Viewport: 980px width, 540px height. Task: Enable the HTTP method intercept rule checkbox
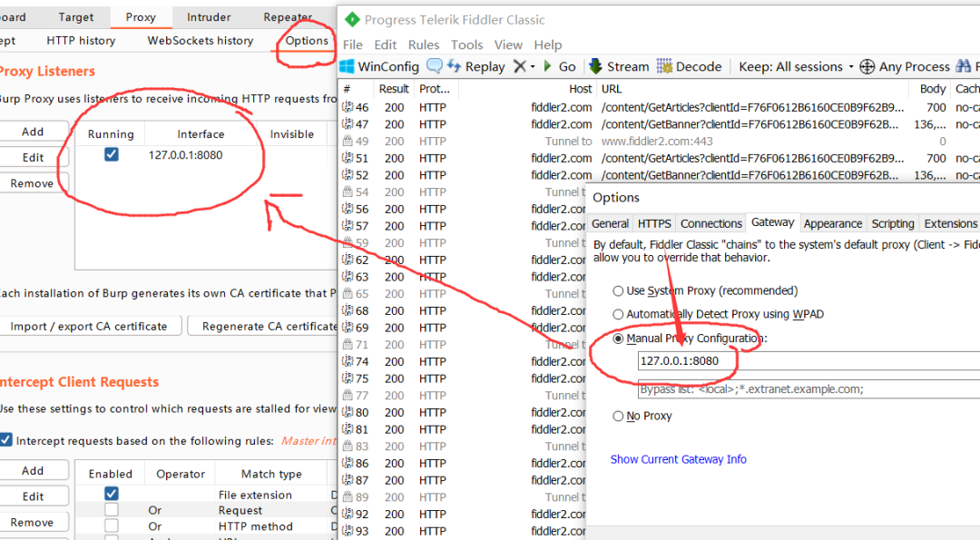(112, 526)
